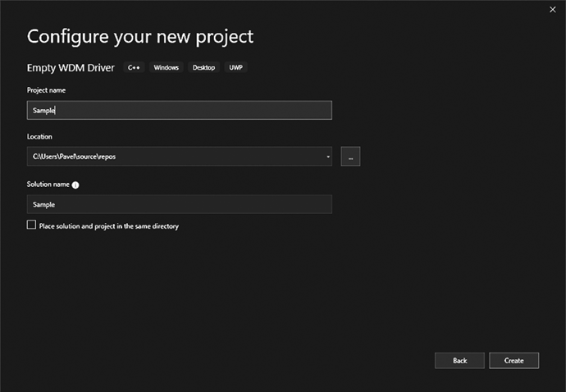Click the 'Place solution and project' checkbox label
Image resolution: width=566 pixels, height=392 pixels.
pyautogui.click(x=108, y=226)
